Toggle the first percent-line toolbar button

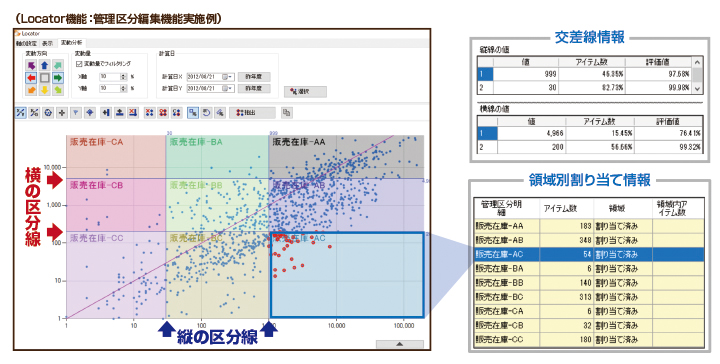20,112
